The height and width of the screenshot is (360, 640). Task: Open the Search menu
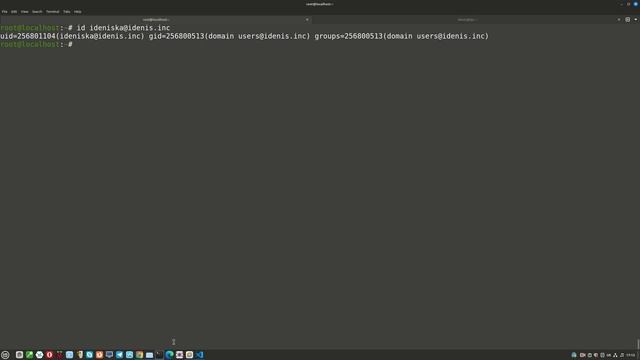37,11
